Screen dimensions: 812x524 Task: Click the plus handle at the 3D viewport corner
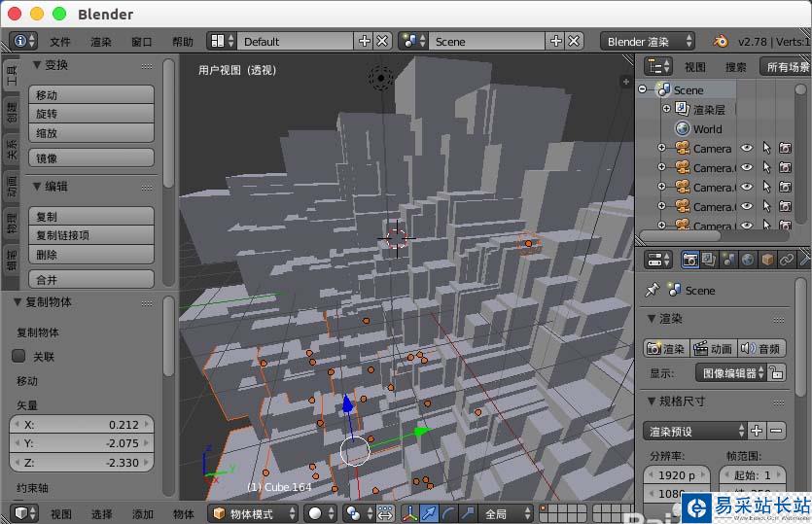(626, 82)
